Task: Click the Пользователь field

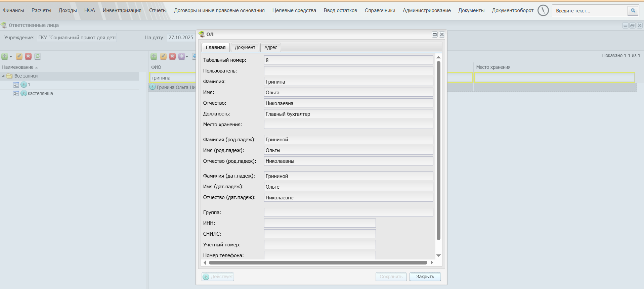Action: pyautogui.click(x=349, y=71)
